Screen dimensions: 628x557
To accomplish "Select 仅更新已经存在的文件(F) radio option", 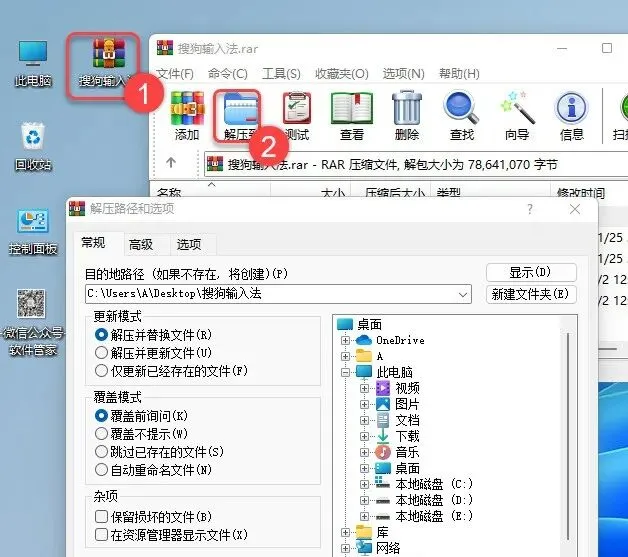I will point(171,371).
